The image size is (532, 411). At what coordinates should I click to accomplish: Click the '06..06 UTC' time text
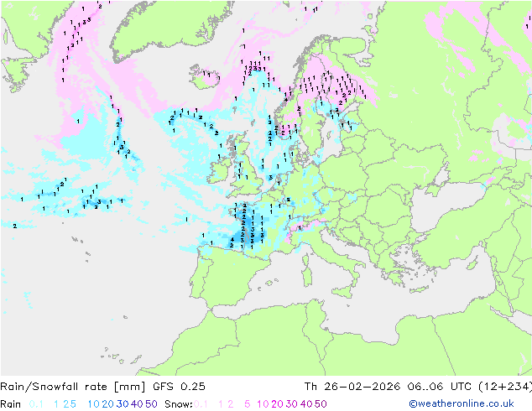(440, 387)
